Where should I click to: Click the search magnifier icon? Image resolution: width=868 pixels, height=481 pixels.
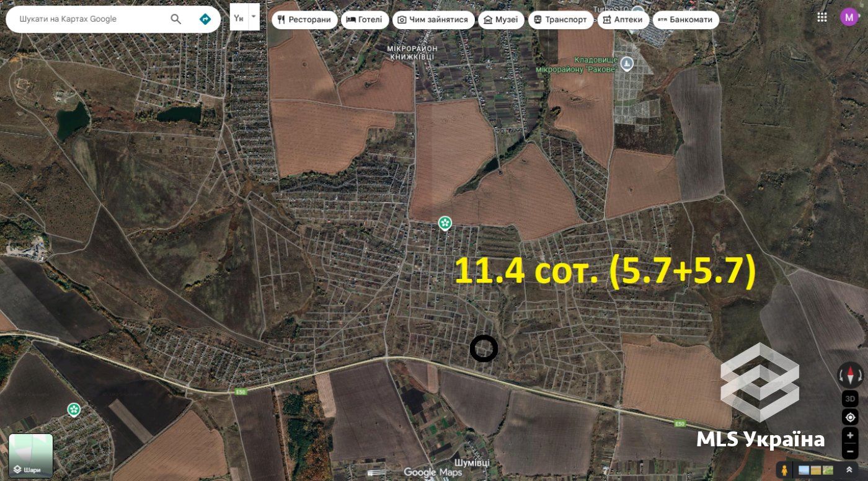(x=176, y=19)
